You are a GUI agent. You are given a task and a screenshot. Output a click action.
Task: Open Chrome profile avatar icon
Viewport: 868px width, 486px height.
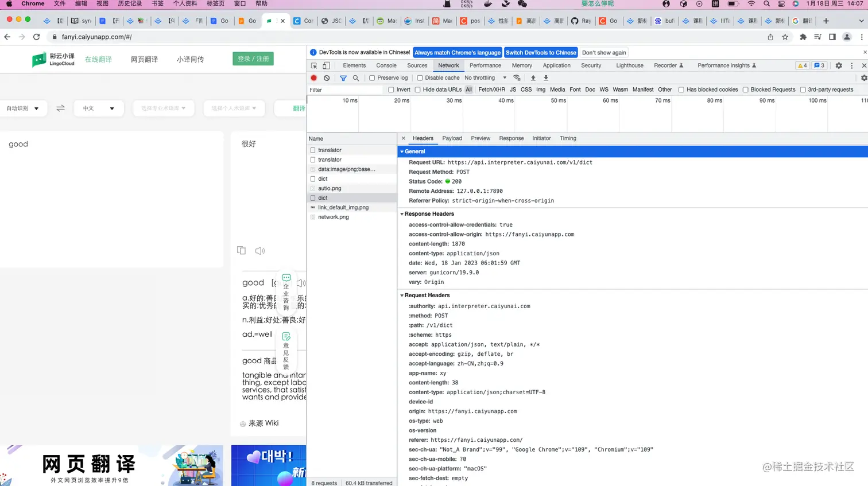(x=847, y=37)
